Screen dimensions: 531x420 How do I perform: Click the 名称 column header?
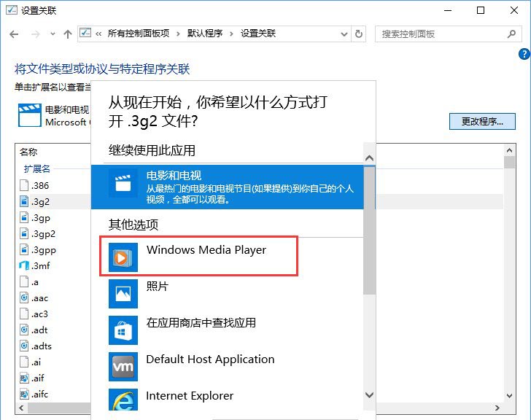pyautogui.click(x=29, y=152)
